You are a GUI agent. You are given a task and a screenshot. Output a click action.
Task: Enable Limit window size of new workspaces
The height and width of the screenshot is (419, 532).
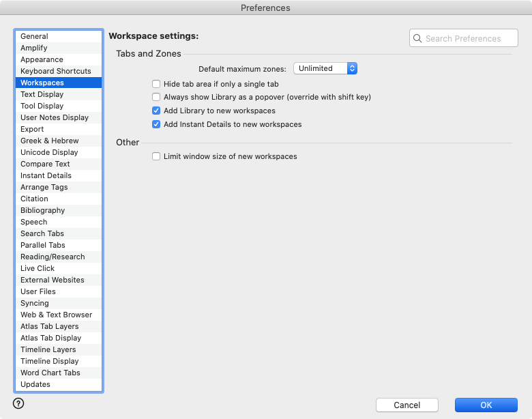(x=156, y=156)
